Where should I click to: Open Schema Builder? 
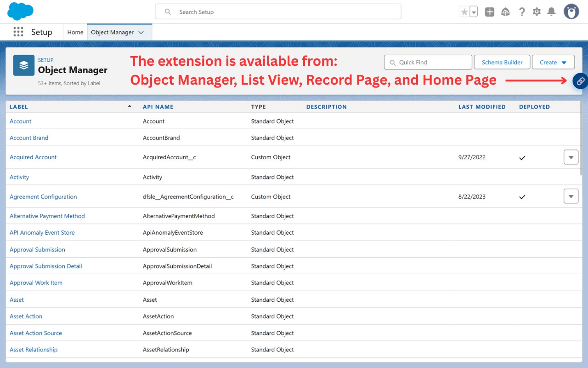(502, 62)
